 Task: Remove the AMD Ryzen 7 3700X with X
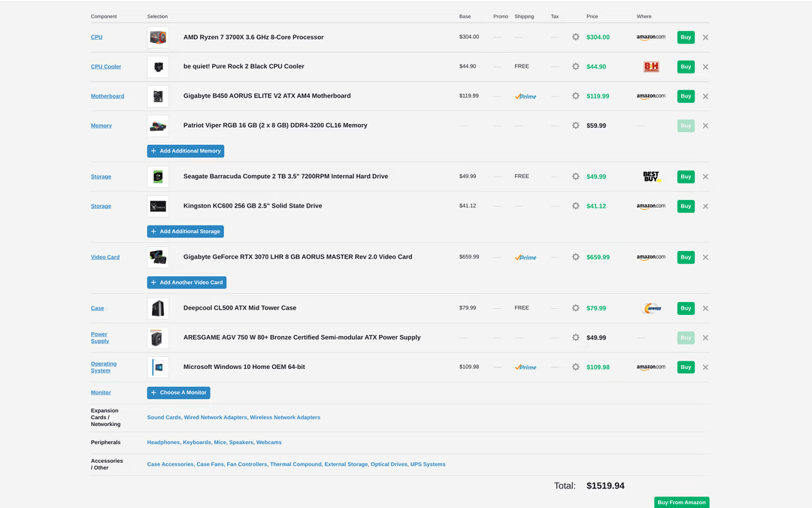pyautogui.click(x=705, y=38)
